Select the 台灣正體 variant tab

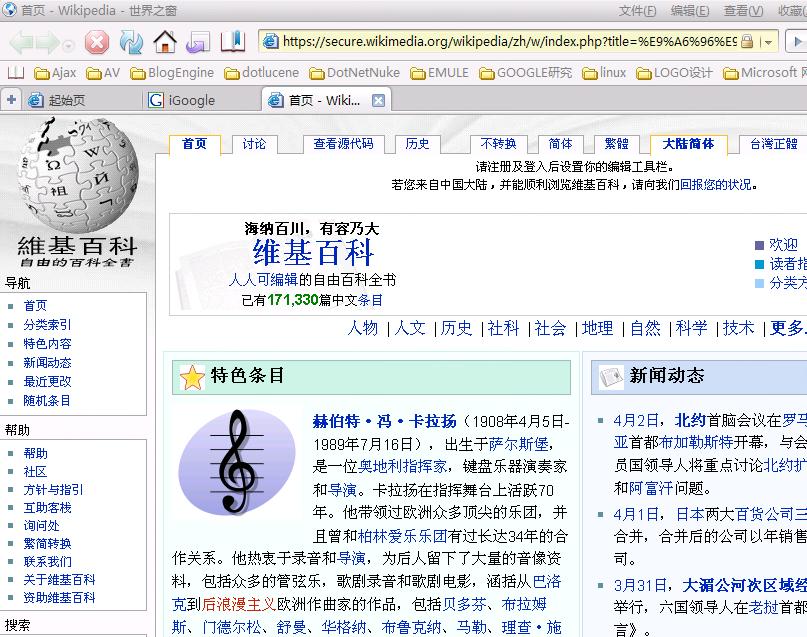click(x=774, y=144)
